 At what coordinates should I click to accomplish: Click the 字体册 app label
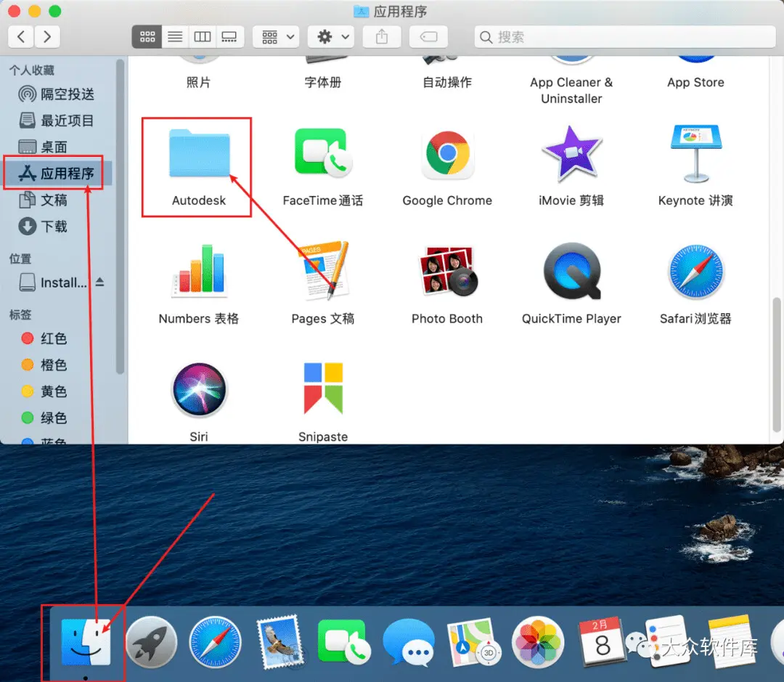coord(323,83)
